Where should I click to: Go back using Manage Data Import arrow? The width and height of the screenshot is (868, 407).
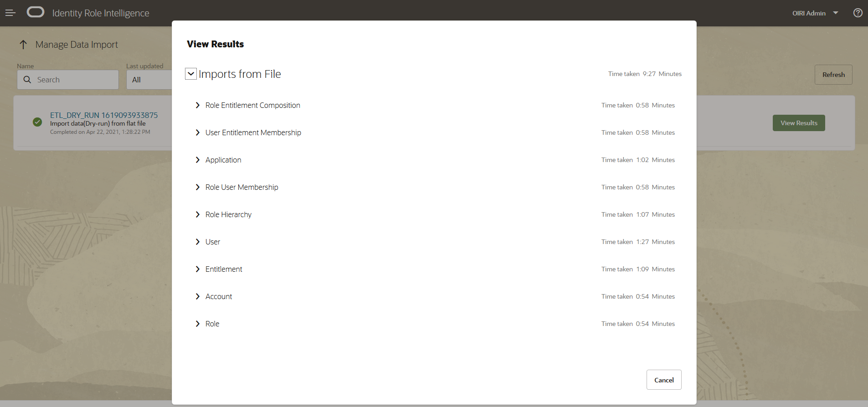23,45
